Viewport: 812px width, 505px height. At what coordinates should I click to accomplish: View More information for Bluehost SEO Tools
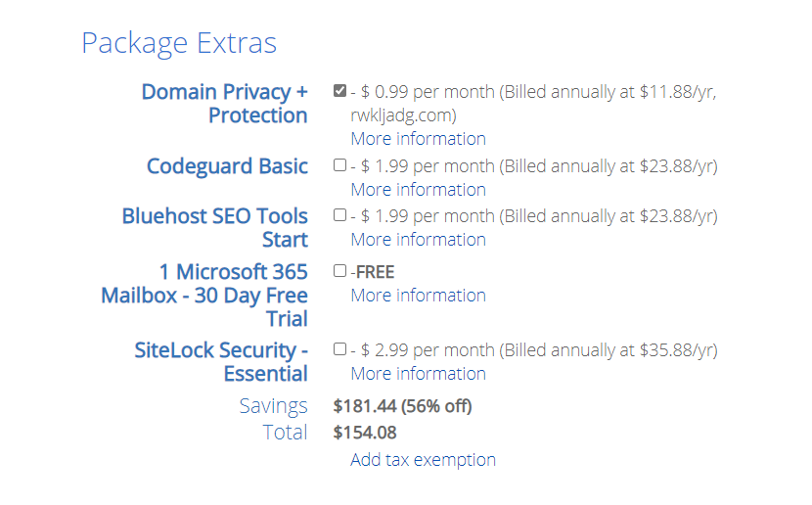418,240
